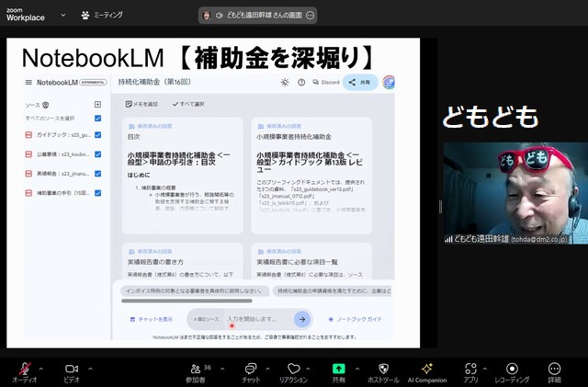The height and width of the screenshot is (387, 588).
Task: Expand reactions options caret
Action: (308, 369)
